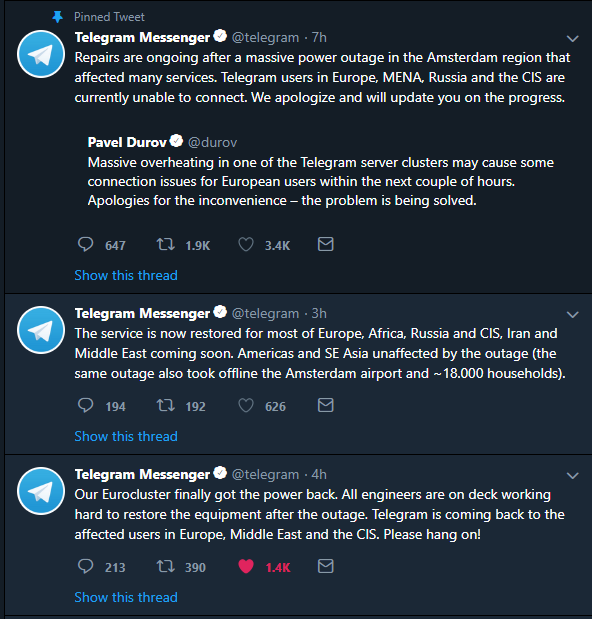This screenshot has height=619, width=592.
Task: Open the options chevron on the 4h tweet
Action: tap(572, 476)
